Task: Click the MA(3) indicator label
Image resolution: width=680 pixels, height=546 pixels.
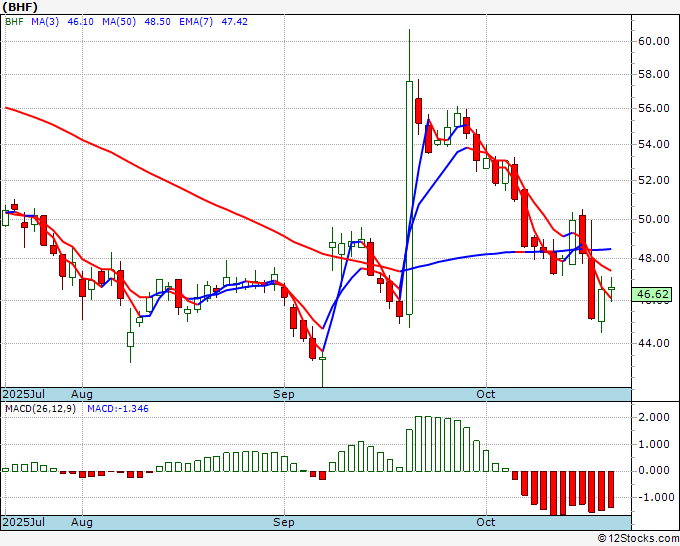Action: (45, 22)
